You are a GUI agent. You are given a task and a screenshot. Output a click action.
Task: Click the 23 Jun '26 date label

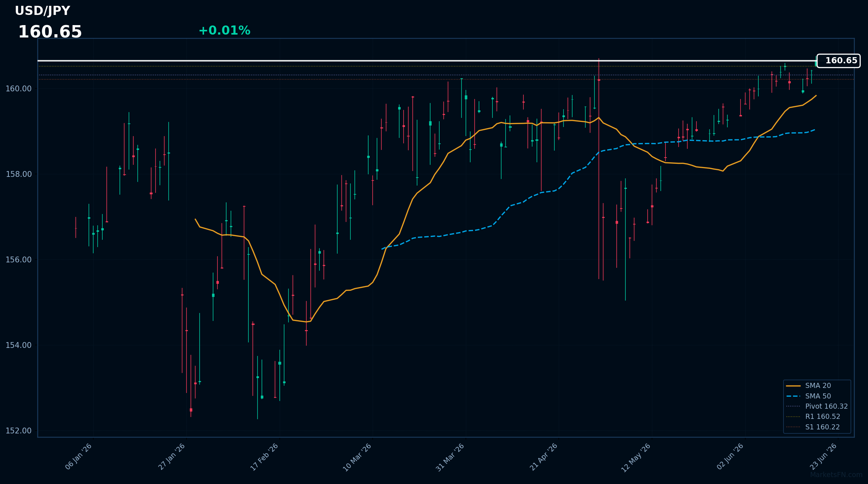[x=823, y=457]
